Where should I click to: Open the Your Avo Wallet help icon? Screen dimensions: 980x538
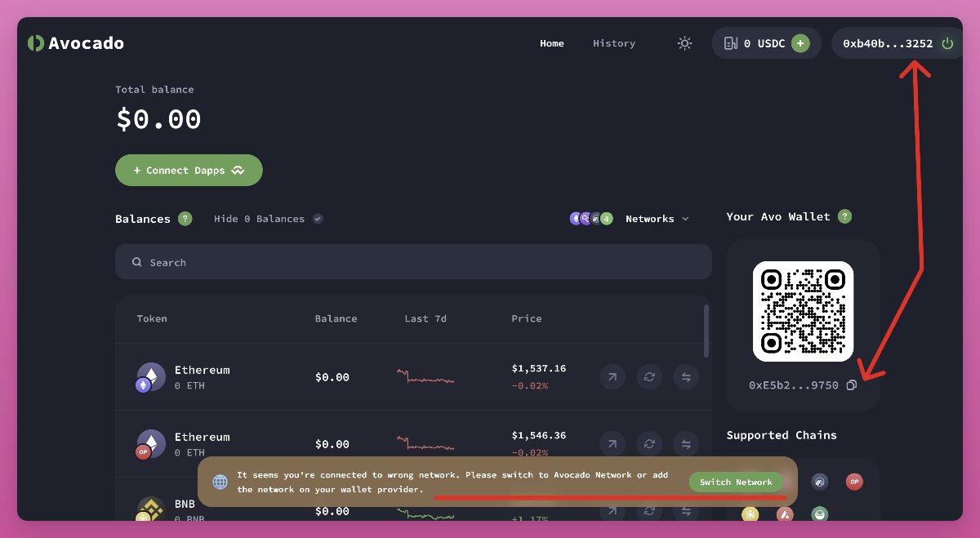[845, 216]
